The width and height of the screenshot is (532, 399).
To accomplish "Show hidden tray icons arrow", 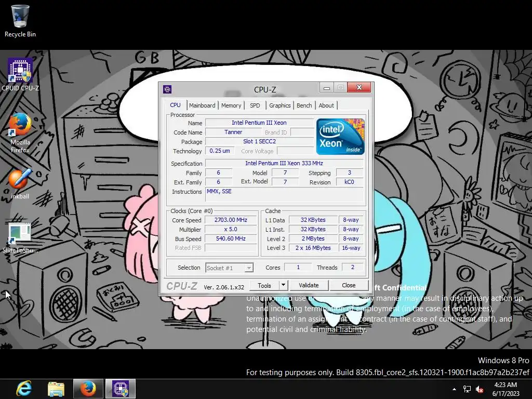I will pyautogui.click(x=454, y=389).
